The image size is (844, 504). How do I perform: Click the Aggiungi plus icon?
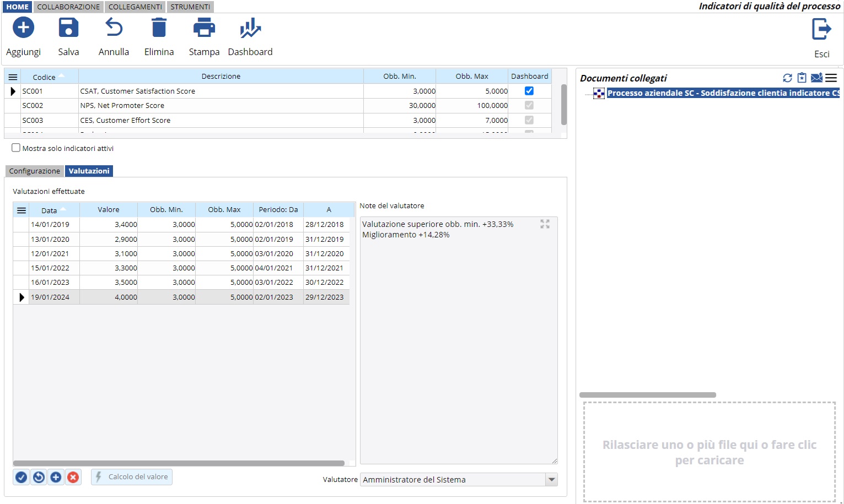[23, 28]
